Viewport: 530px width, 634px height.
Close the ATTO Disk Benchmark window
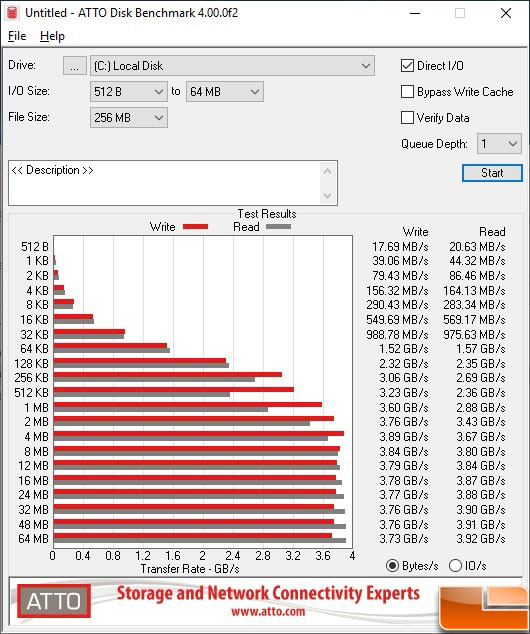coord(506,13)
